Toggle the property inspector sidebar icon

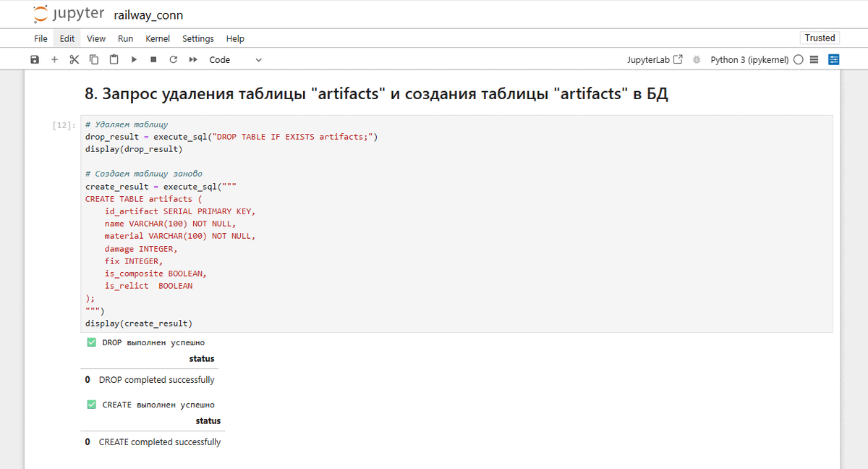pyautogui.click(x=834, y=60)
